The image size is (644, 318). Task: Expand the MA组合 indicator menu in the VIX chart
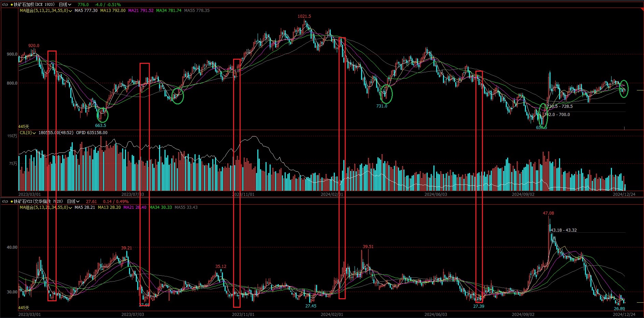pos(46,207)
